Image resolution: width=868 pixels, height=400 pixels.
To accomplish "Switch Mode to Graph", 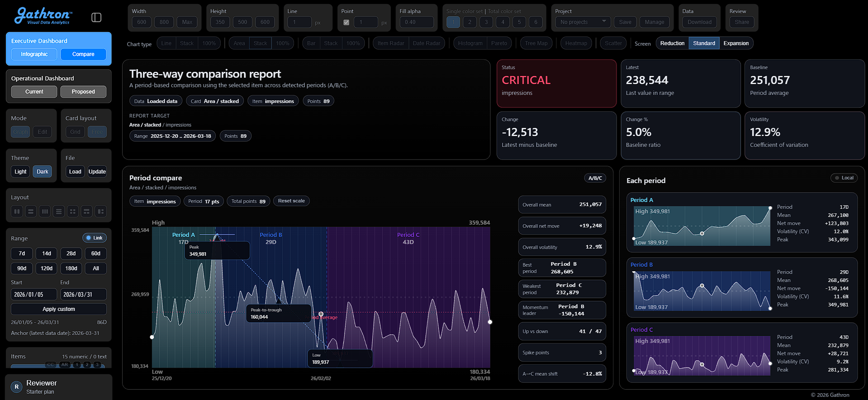I will (20, 132).
